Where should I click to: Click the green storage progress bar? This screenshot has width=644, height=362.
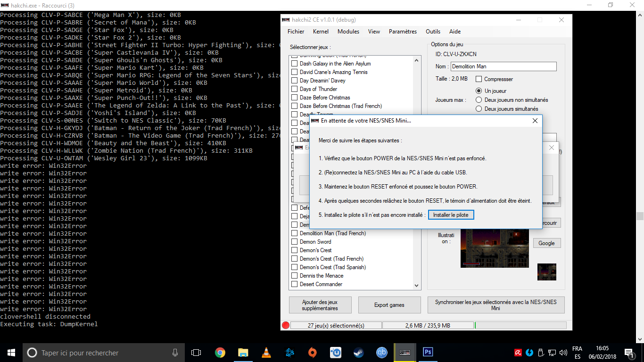point(521,325)
